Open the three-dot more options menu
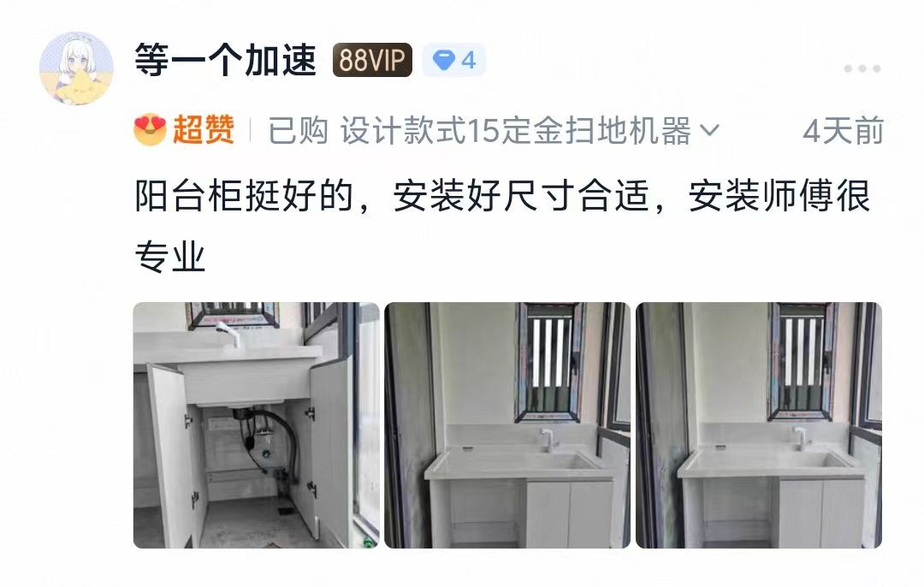 pyautogui.click(x=862, y=69)
